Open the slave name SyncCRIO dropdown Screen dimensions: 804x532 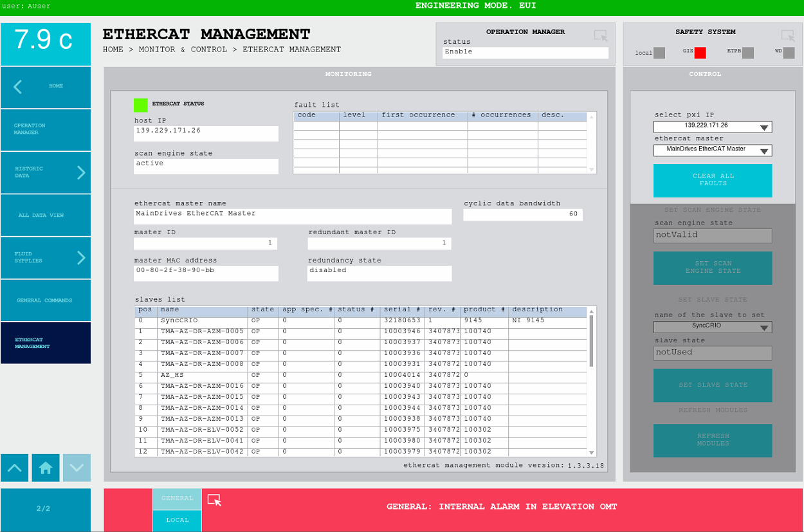pyautogui.click(x=713, y=327)
